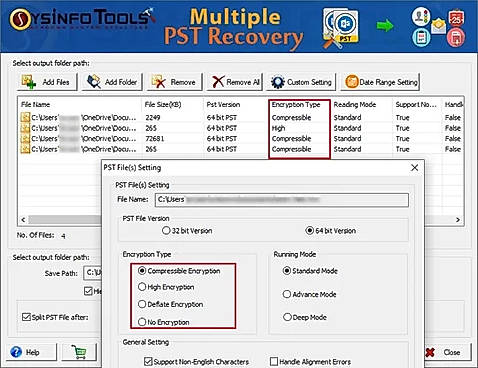478x368 pixels.
Task: Click the File Name input in PST Setting dialog
Action: (282, 200)
